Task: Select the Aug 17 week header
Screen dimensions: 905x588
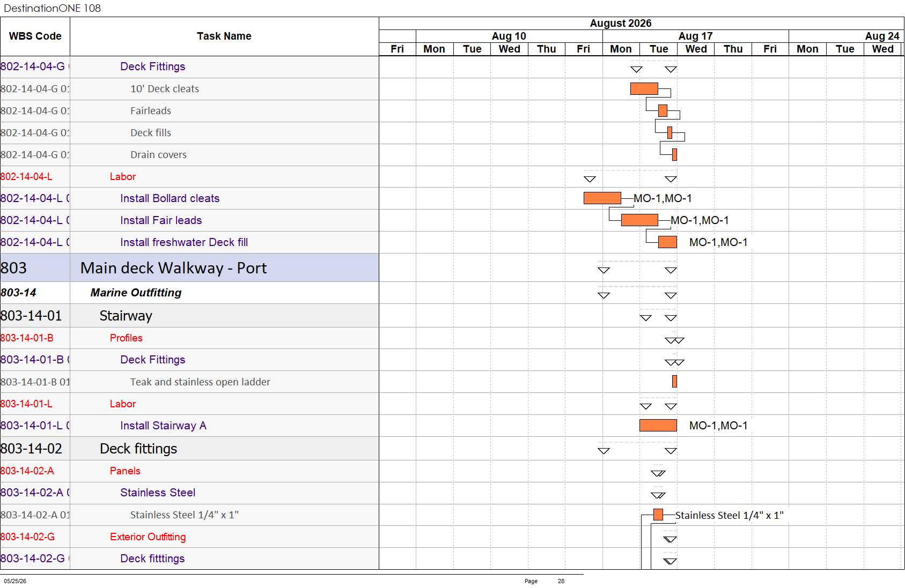Action: 695,36
